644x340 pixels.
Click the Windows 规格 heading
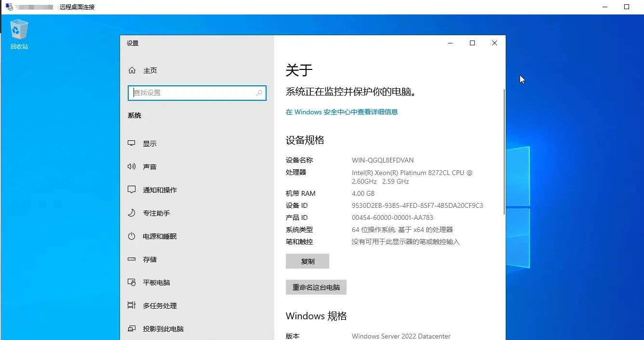tap(316, 316)
